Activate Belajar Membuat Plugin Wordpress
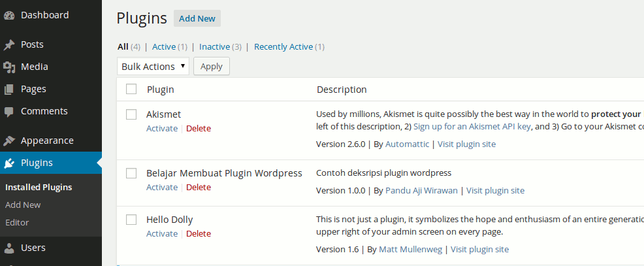 click(162, 187)
